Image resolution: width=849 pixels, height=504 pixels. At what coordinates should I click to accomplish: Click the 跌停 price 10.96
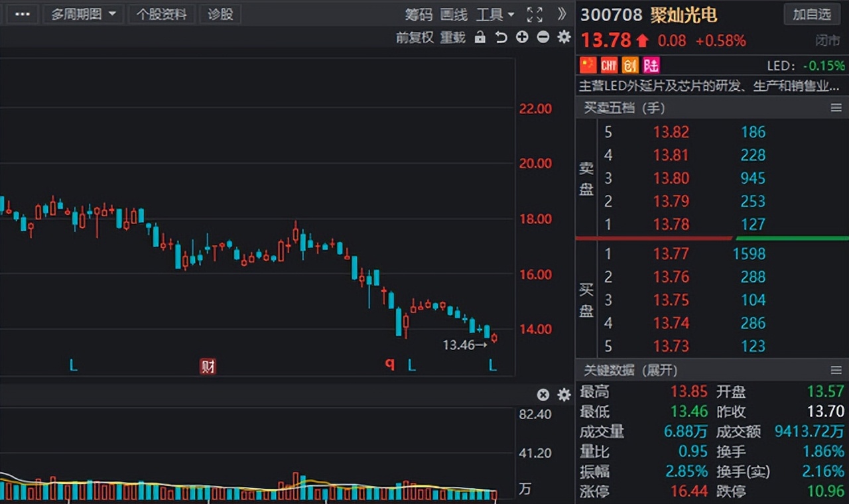click(x=826, y=491)
